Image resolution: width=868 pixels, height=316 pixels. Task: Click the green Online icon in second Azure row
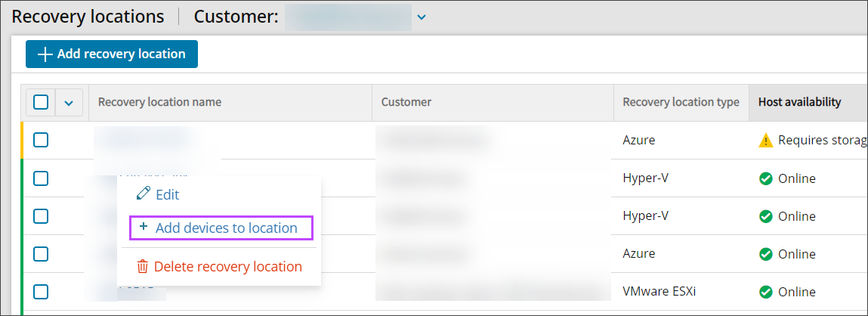765,254
